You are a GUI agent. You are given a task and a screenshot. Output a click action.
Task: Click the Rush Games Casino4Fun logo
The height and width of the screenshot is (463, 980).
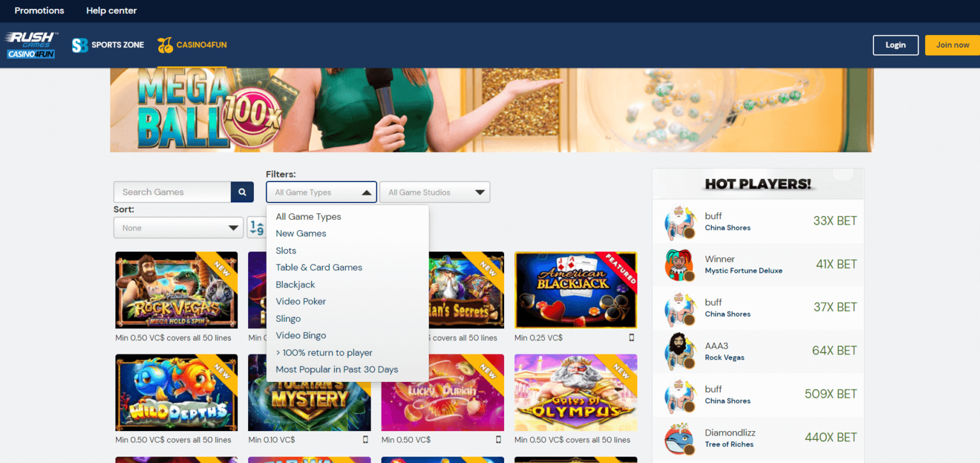point(31,45)
